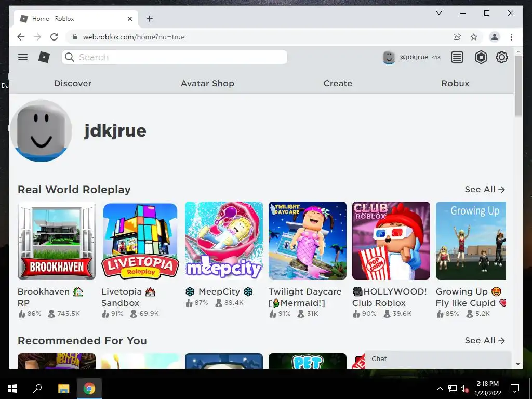Open the large profile avatar picture

pos(41,130)
